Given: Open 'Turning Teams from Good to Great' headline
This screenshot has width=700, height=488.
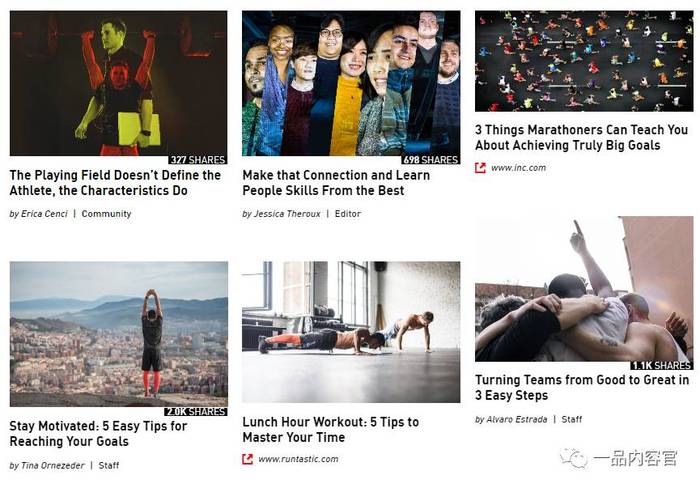Looking at the screenshot, I should pos(582,388).
